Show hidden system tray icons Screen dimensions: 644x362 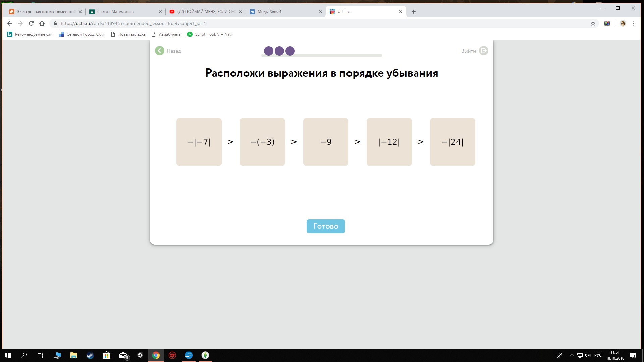pyautogui.click(x=572, y=355)
